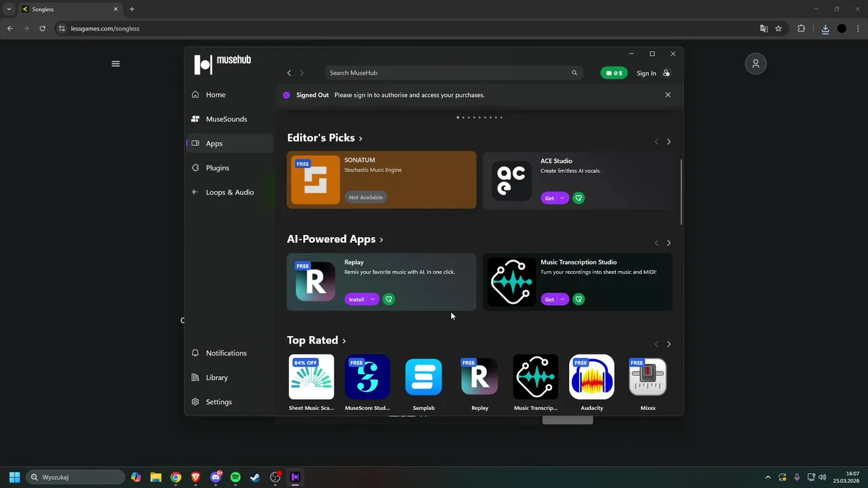Select Apps in the sidebar
The width and height of the screenshot is (868, 488).
[x=230, y=144]
